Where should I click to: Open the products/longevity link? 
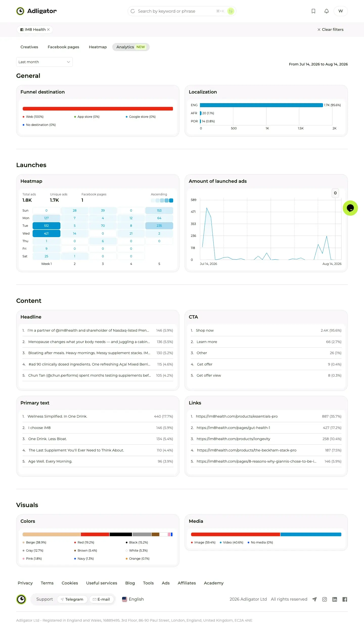(233, 439)
